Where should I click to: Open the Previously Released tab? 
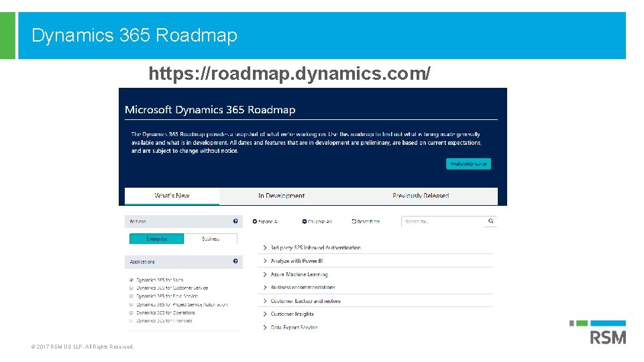(421, 196)
